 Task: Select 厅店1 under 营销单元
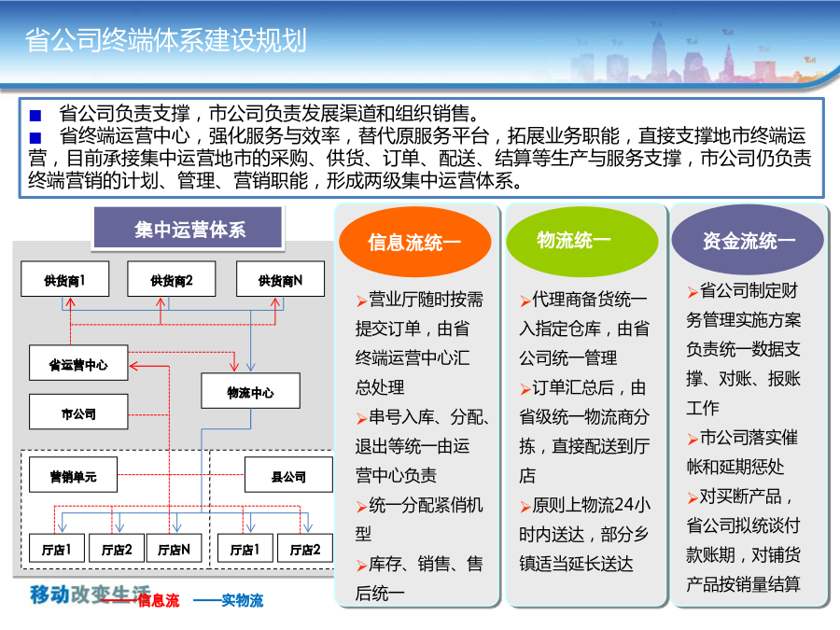click(x=56, y=548)
